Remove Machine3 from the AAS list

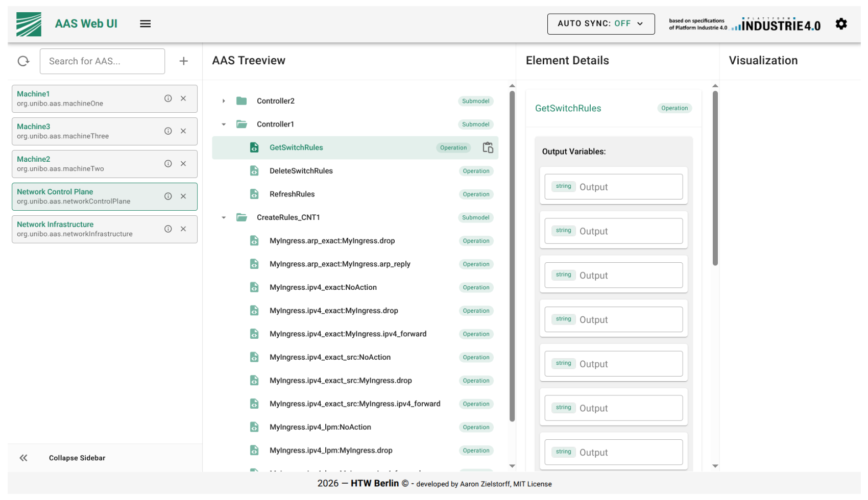coord(183,131)
